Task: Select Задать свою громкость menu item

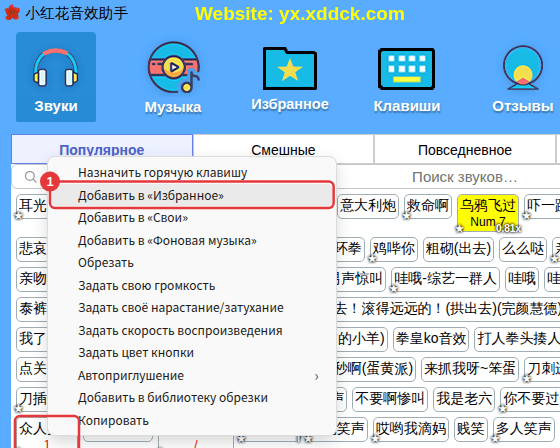Action: click(192, 285)
